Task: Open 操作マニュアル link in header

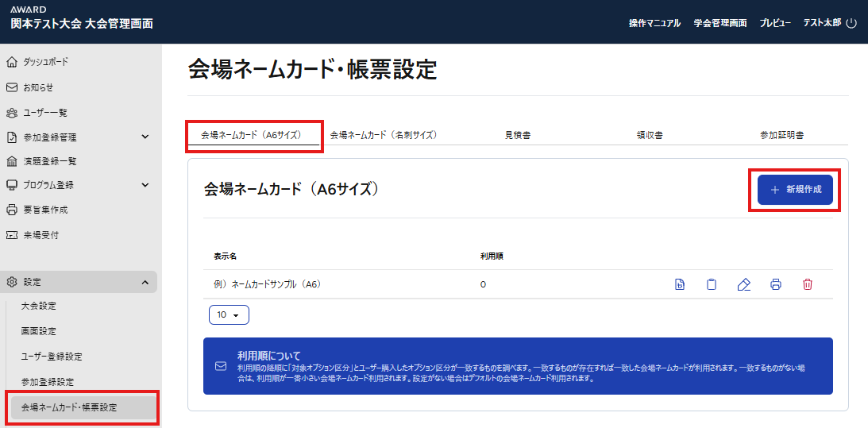Action: click(x=654, y=23)
